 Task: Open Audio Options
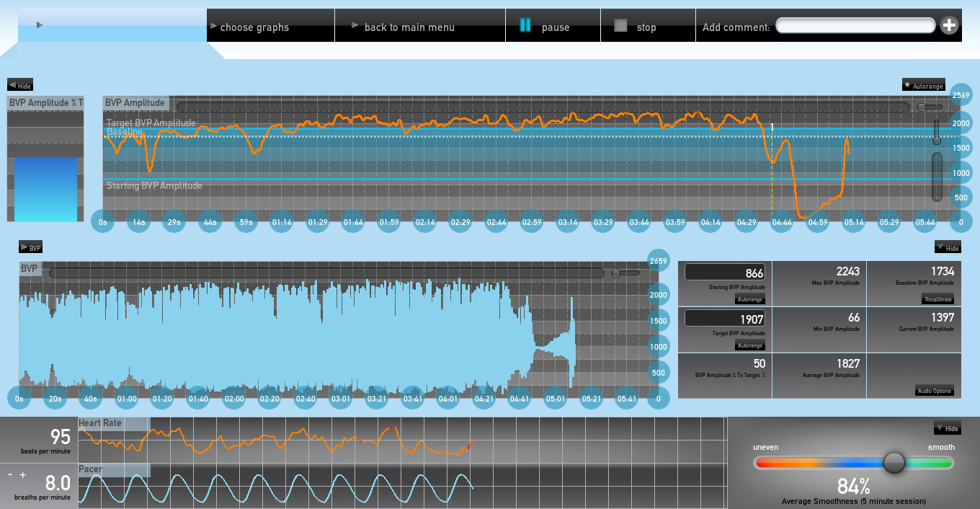(x=935, y=391)
